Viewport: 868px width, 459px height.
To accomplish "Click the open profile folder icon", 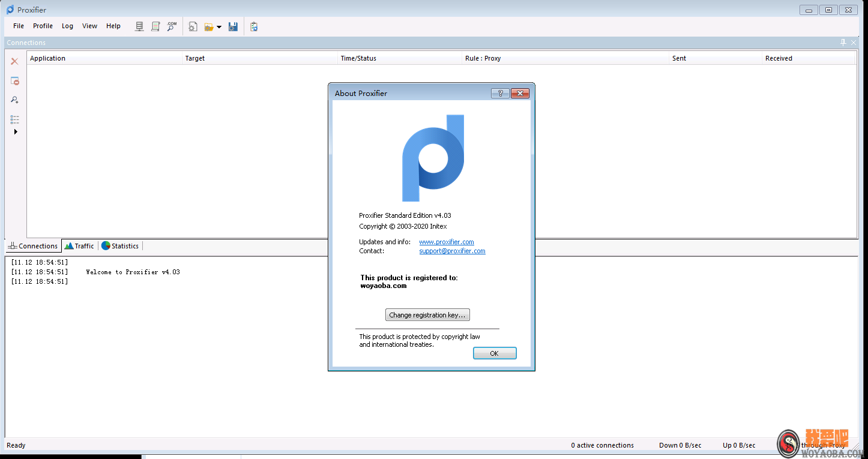I will click(209, 26).
